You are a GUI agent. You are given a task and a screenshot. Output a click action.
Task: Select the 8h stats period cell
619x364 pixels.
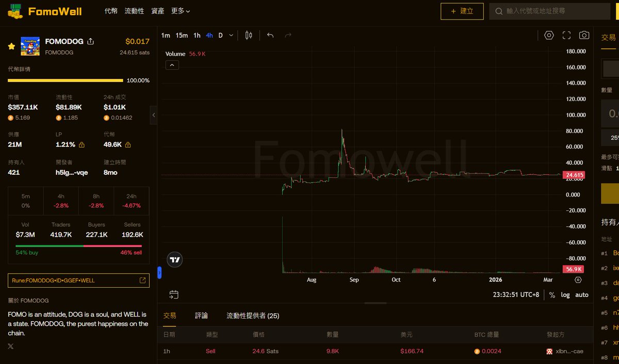96,201
